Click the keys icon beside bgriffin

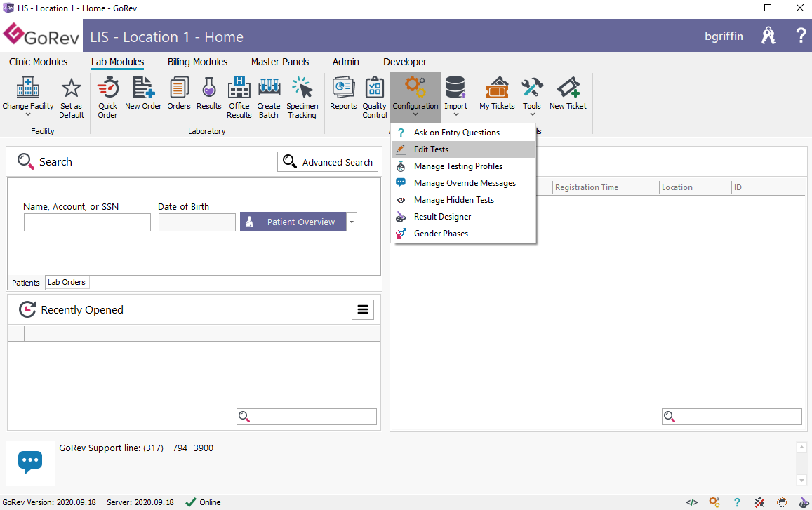click(x=768, y=36)
